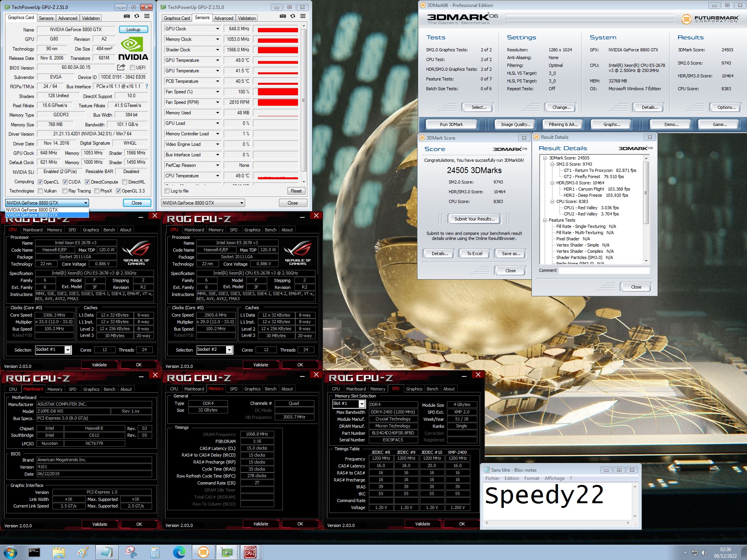Switch to Notepad in the taskbar
Viewport: 747px width, 560px height.
[107, 552]
